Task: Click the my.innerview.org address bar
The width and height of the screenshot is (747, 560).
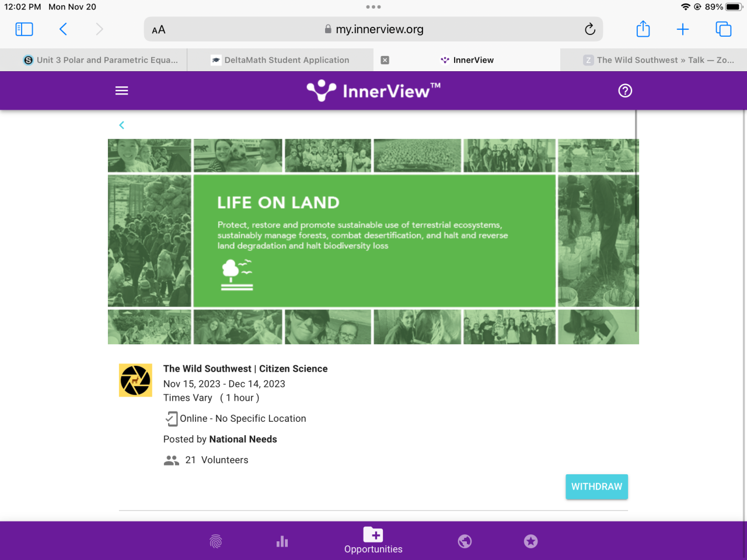Action: pos(373,29)
